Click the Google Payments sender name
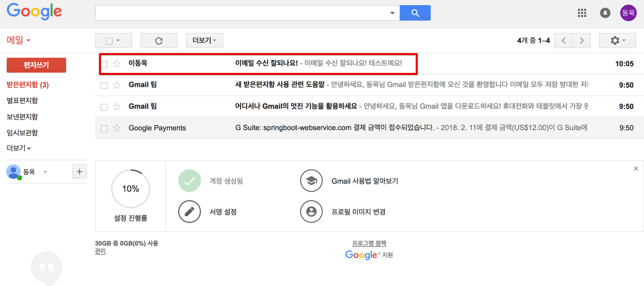This screenshot has height=286, width=644. 157,128
